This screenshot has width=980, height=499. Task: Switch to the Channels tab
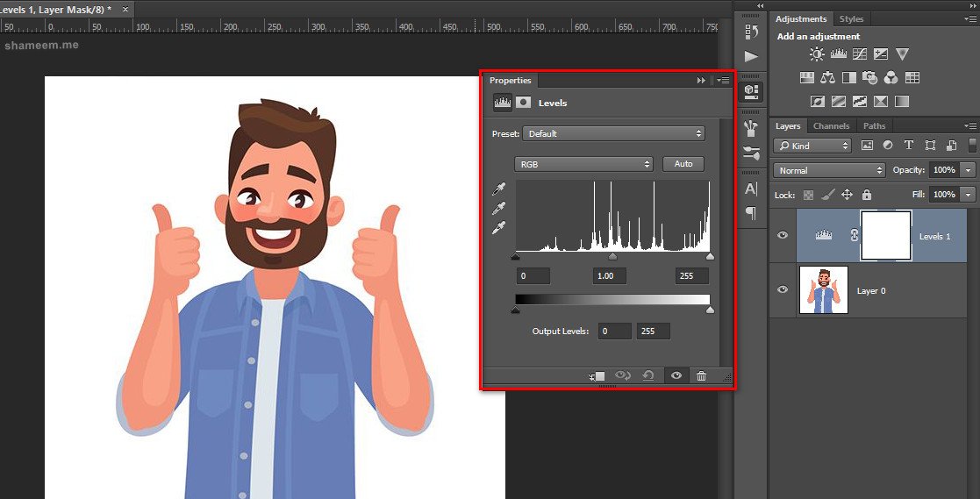point(831,126)
